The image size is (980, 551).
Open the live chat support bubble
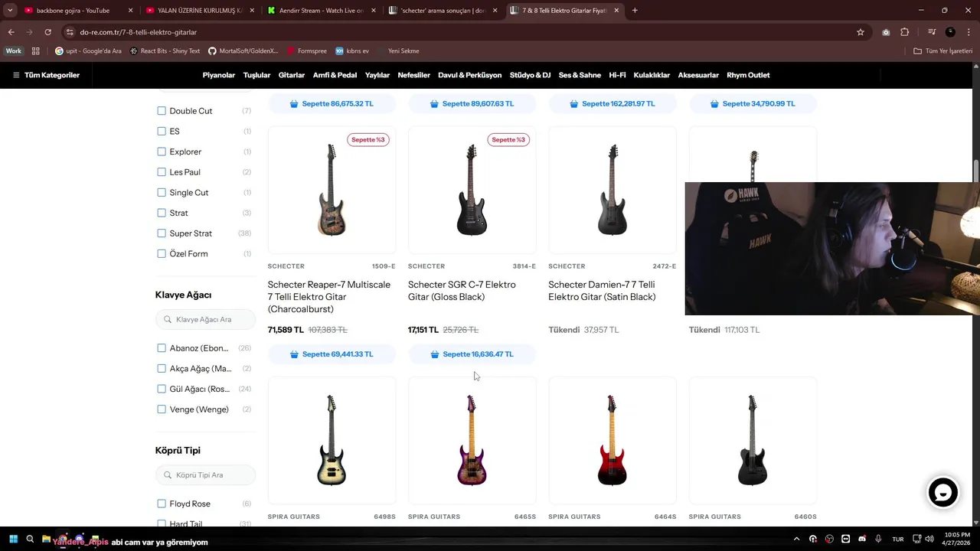coord(943,493)
